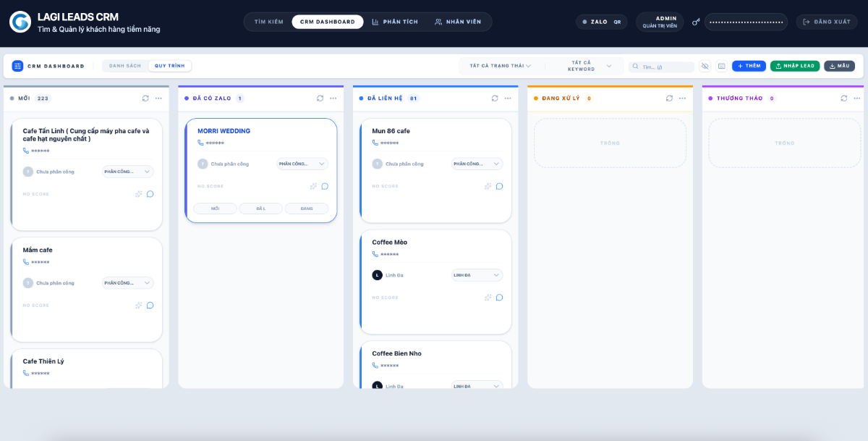Click the Thêm add button
Screen dimensions: 868x441
point(749,66)
